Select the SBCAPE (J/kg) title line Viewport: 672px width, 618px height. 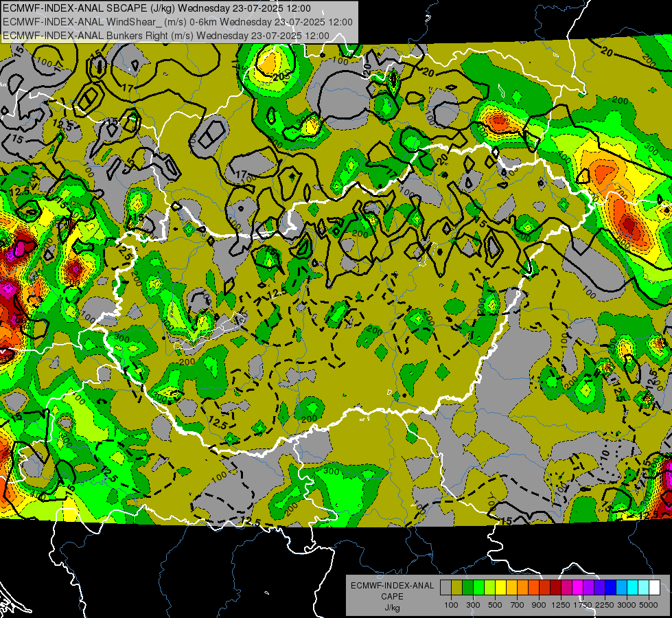click(x=157, y=8)
